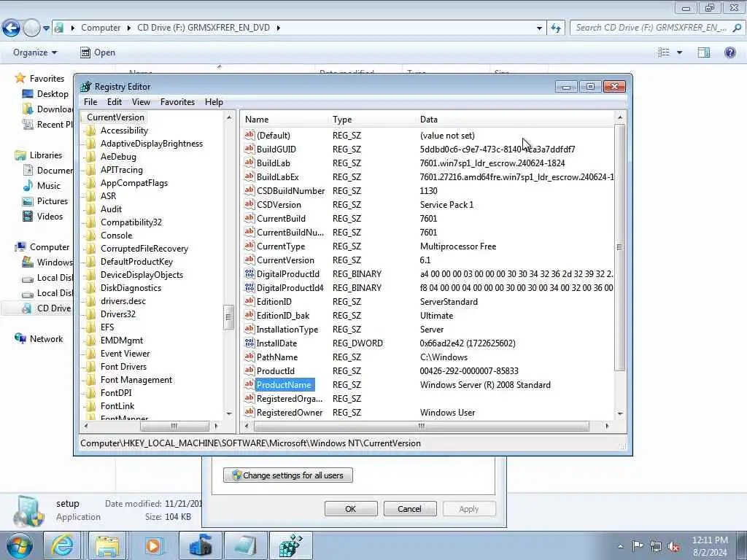Open the Help menu in Registry Editor
Screen dimensions: 747x560
214,102
